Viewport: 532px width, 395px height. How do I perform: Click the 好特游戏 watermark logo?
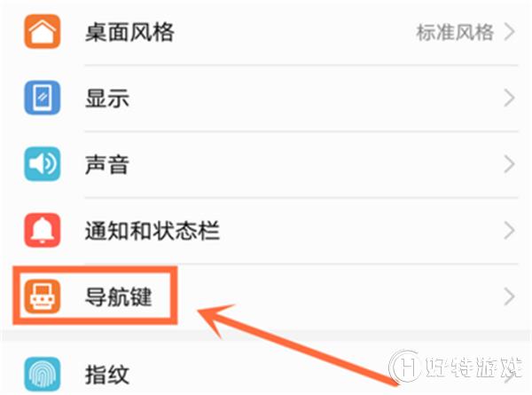click(456, 367)
